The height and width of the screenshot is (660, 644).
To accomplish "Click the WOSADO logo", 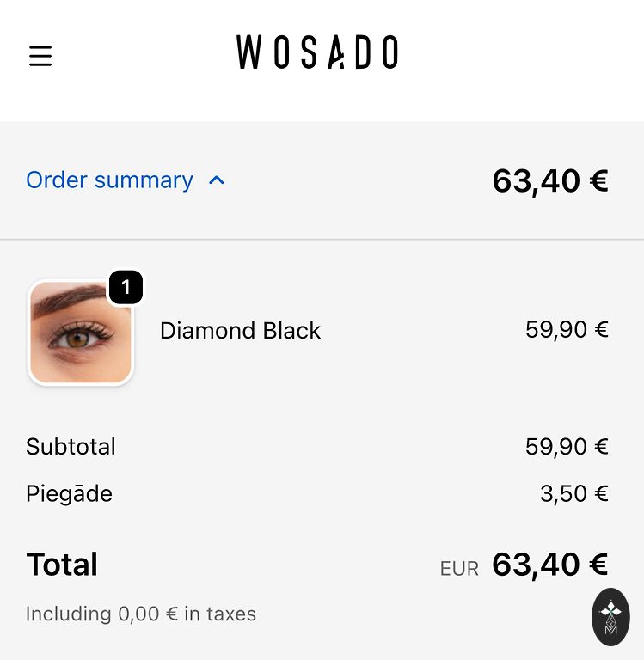I will (317, 52).
